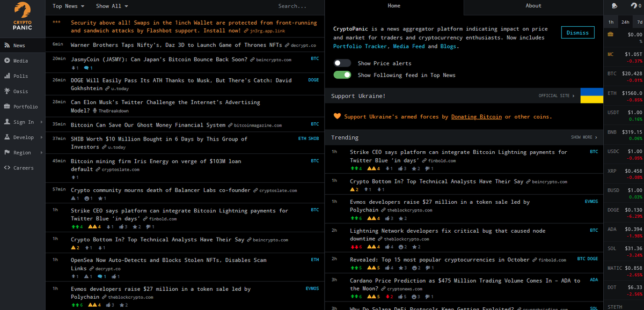
Task: Click bullish green arrows on Top 15 cryptocurrencies story
Action: click(x=354, y=268)
